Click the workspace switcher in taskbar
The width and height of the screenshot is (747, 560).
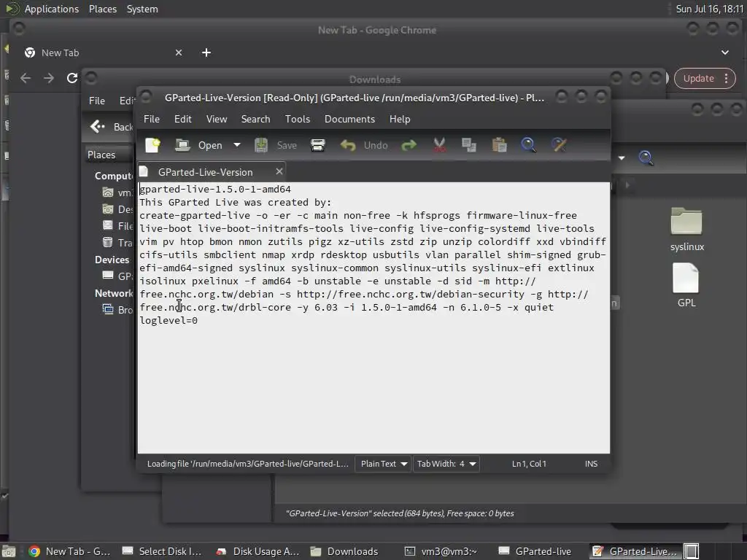(x=692, y=551)
